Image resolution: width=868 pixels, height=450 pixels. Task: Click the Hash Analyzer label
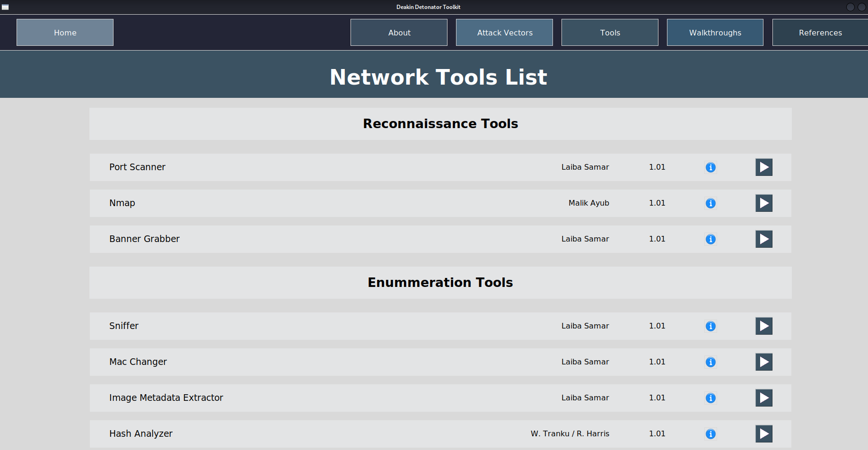tap(141, 434)
